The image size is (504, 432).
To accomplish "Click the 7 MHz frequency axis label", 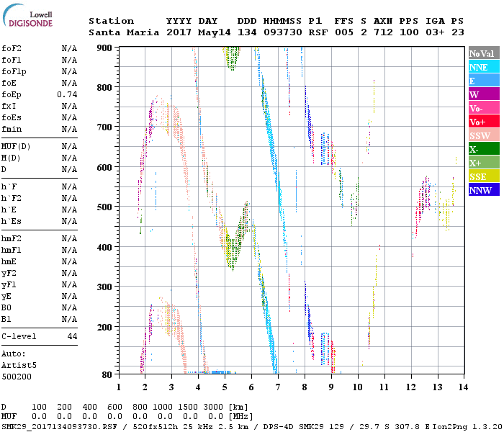I will [x=278, y=387].
